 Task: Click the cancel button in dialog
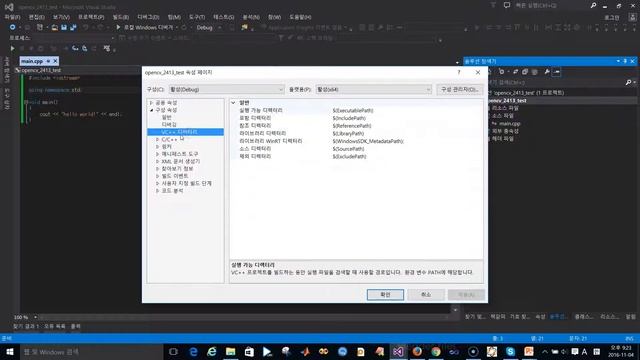[x=426, y=295]
